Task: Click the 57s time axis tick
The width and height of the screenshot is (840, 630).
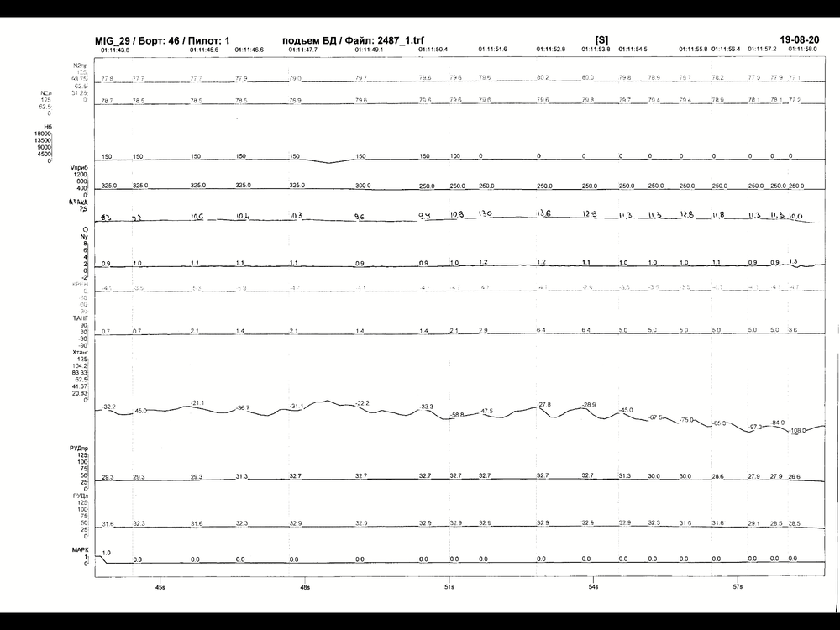Action: pos(738,587)
